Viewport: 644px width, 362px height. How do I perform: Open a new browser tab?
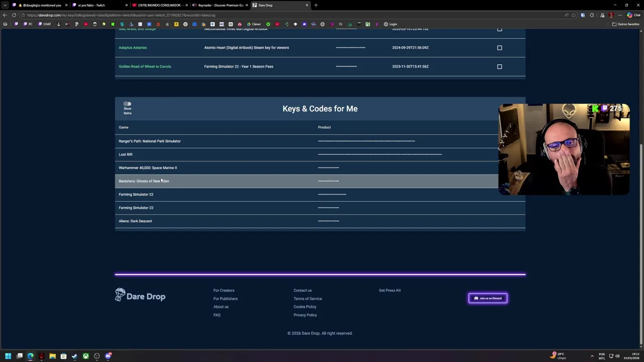pyautogui.click(x=316, y=5)
